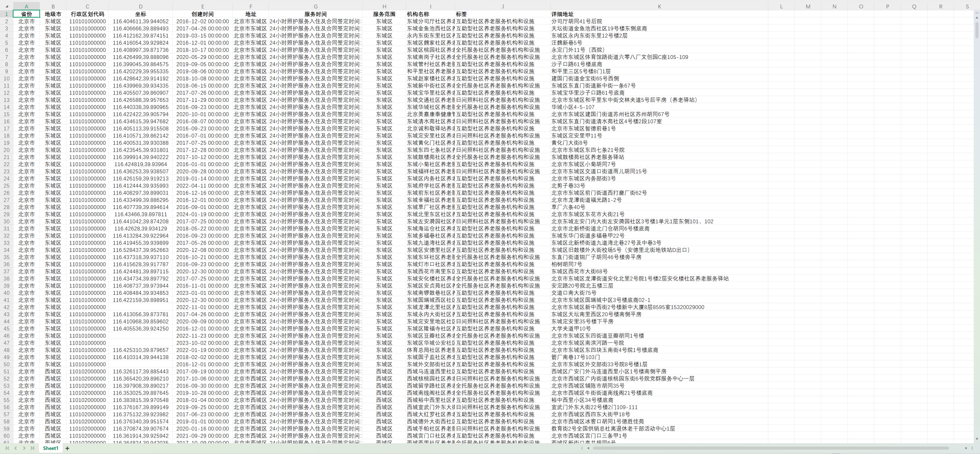The width and height of the screenshot is (980, 454).
Task: Add a new sheet with plus icon
Action: 67,448
